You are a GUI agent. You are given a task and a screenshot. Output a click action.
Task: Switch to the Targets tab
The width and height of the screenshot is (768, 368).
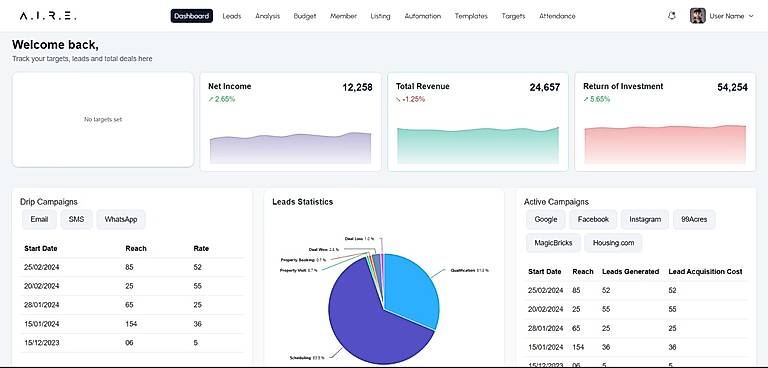coord(513,16)
